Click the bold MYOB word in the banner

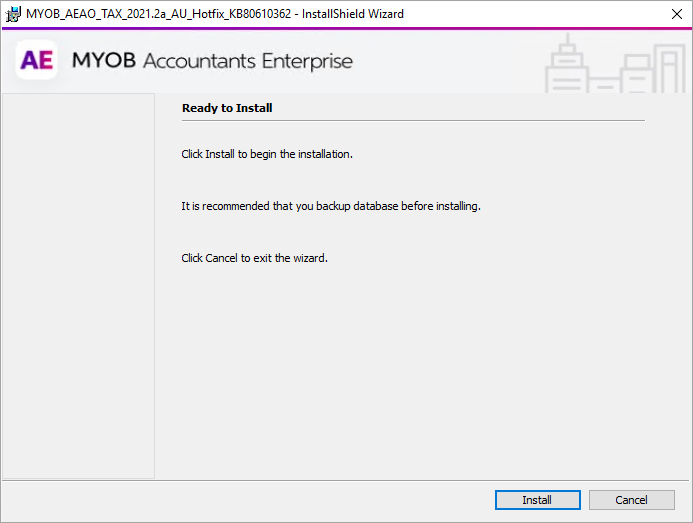tap(104, 61)
